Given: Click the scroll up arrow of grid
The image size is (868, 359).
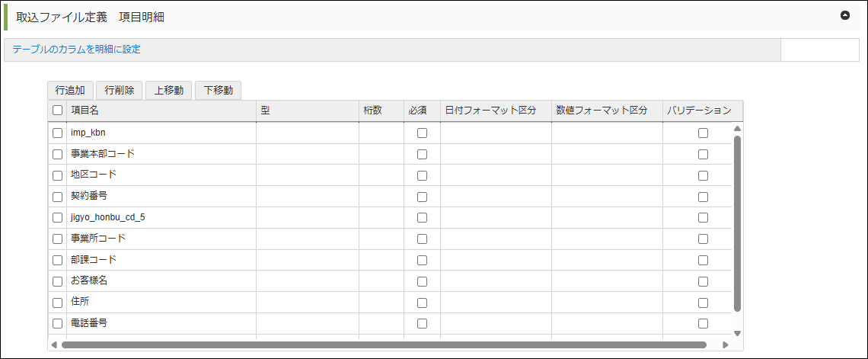Looking at the screenshot, I should point(736,128).
